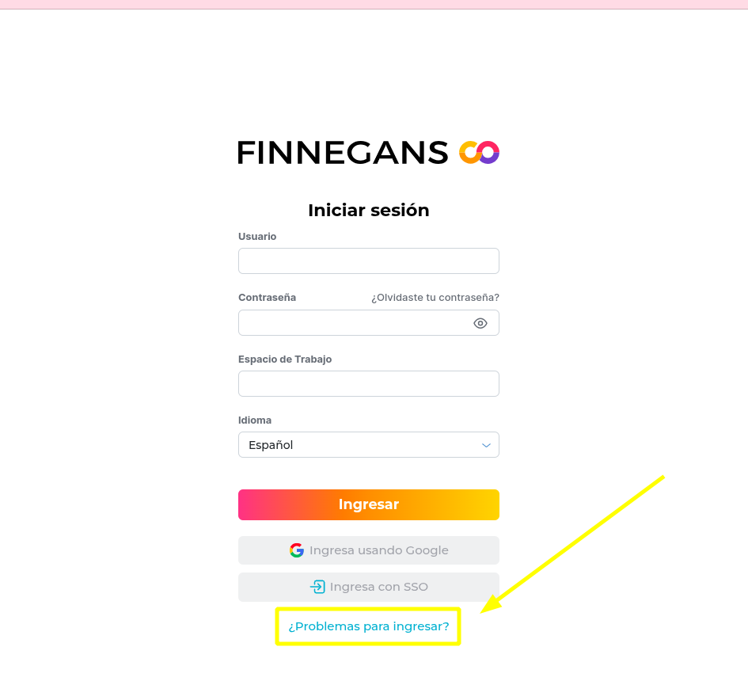Click the FINNEGANS wordmark text
This screenshot has height=700, width=748.
(x=343, y=152)
